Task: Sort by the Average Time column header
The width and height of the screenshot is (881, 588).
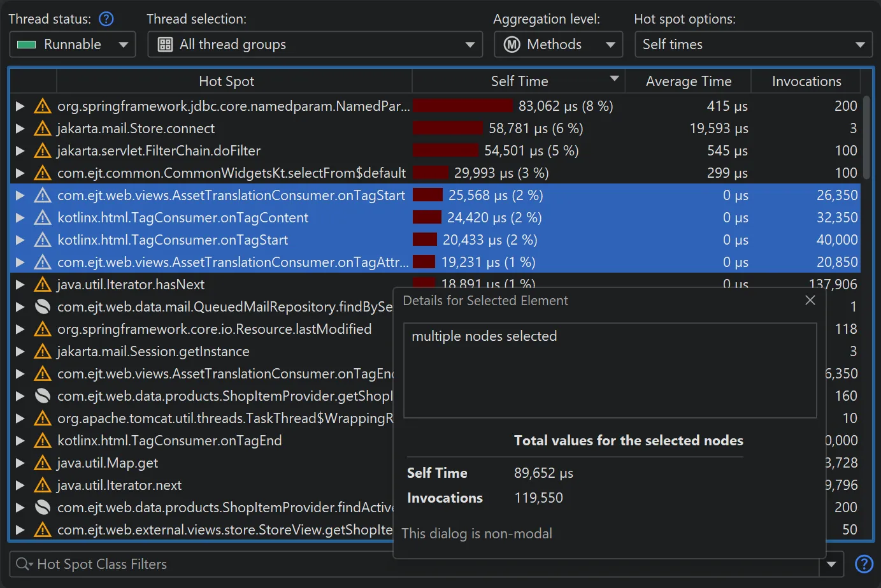Action: tap(689, 81)
